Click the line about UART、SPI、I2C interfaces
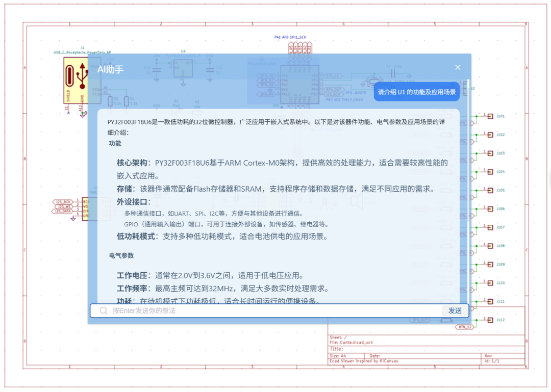The image size is (551, 392). click(213, 214)
